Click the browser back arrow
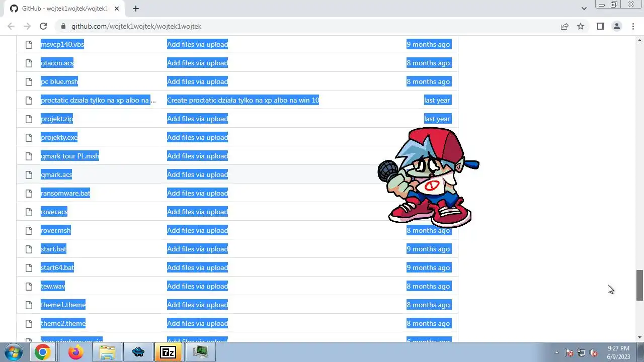This screenshot has height=362, width=644. click(x=11, y=26)
